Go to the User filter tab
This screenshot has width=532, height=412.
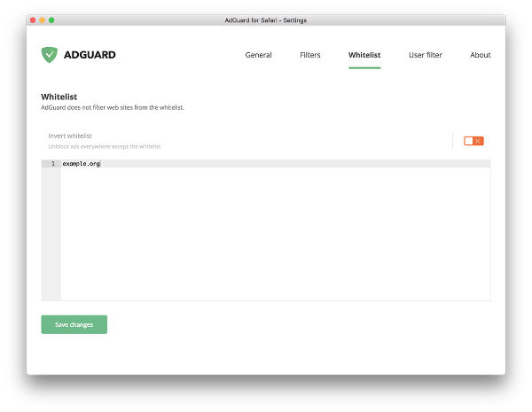[x=426, y=55]
